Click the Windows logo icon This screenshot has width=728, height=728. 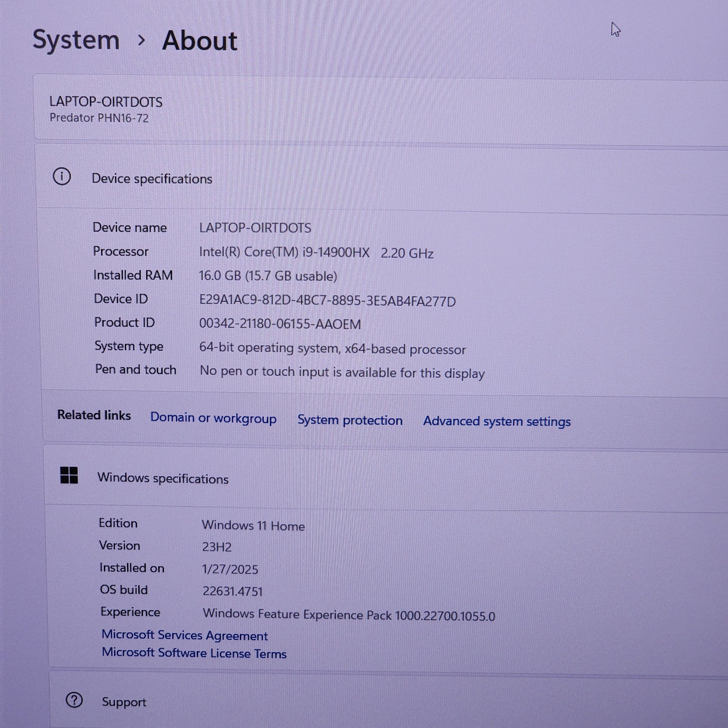pyautogui.click(x=69, y=475)
